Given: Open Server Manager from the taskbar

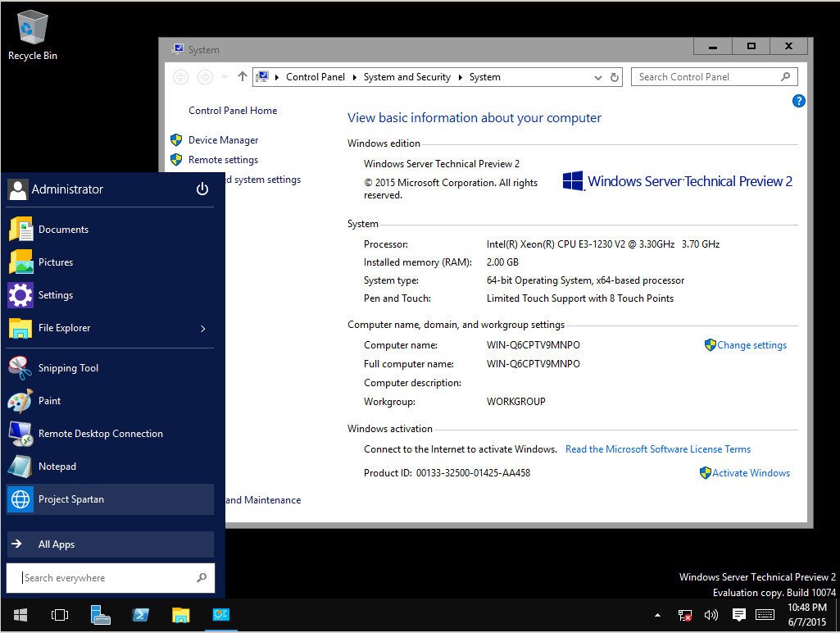Looking at the screenshot, I should (x=221, y=614).
